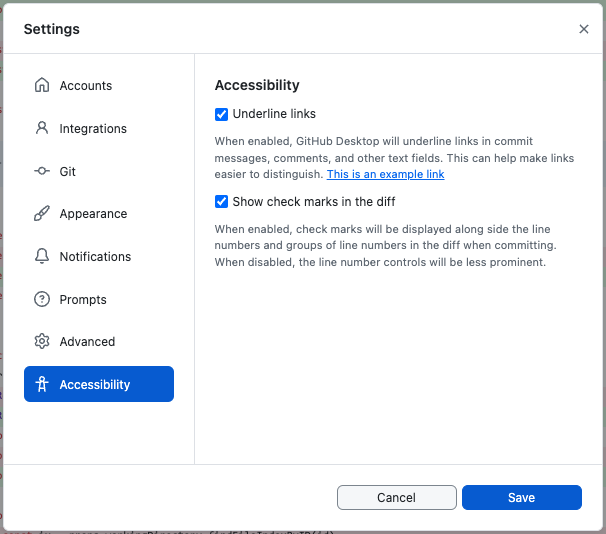Close the Settings dialog with the X
The width and height of the screenshot is (606, 534).
point(584,30)
